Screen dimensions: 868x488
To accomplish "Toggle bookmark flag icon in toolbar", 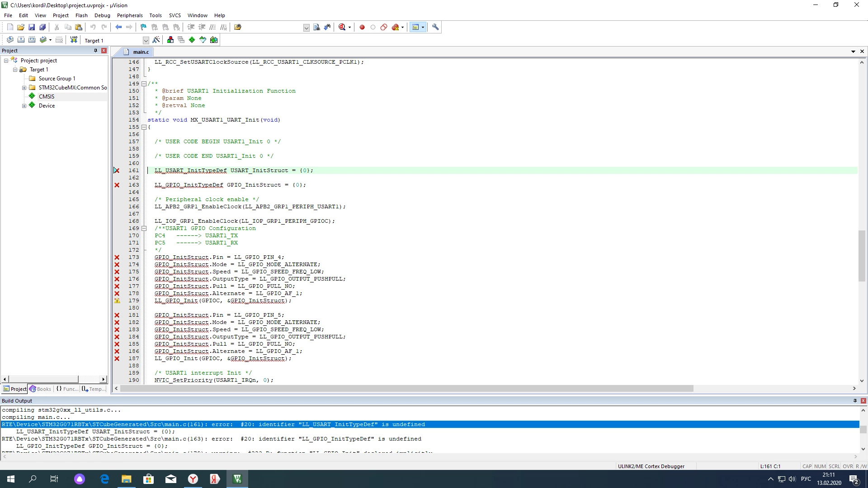I will point(143,27).
